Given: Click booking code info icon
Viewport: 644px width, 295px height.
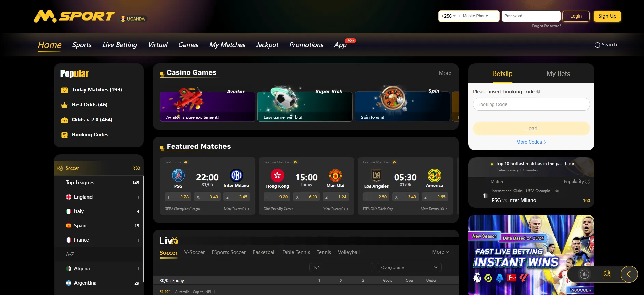Looking at the screenshot, I should pos(538,92).
